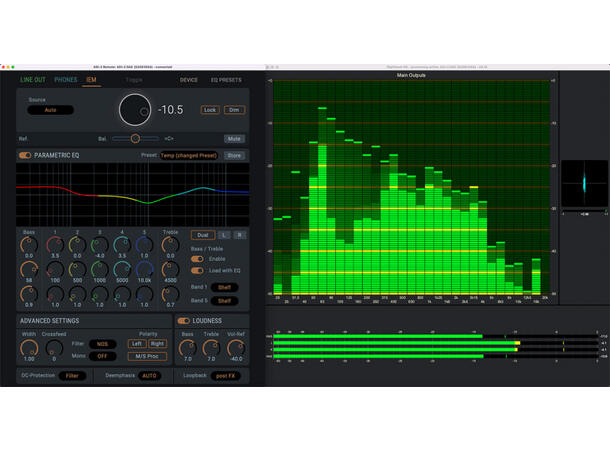Image resolution: width=610 pixels, height=450 pixels.
Task: Click the Loudness Bass knob showing 7.0
Action: 188,347
